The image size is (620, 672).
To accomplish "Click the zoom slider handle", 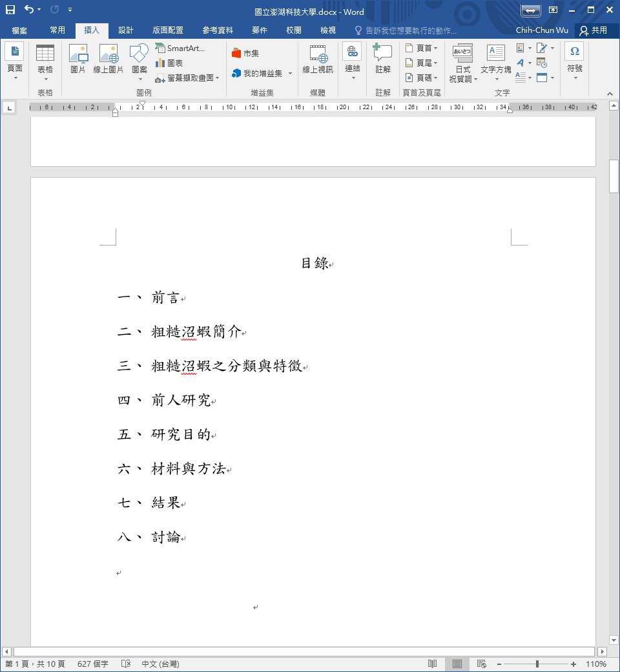I will (537, 664).
